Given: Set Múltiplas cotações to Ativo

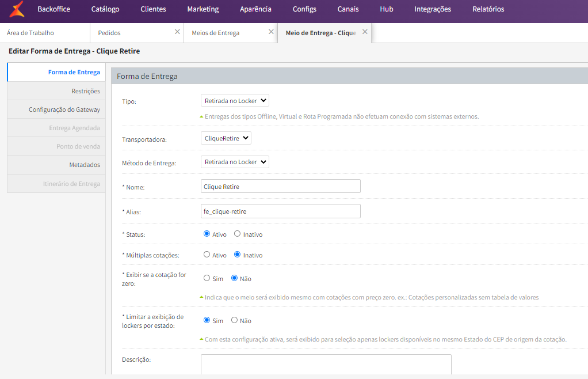Looking at the screenshot, I should 207,255.
